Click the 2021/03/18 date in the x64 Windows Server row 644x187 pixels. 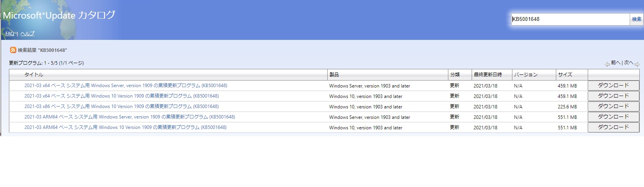(485, 86)
